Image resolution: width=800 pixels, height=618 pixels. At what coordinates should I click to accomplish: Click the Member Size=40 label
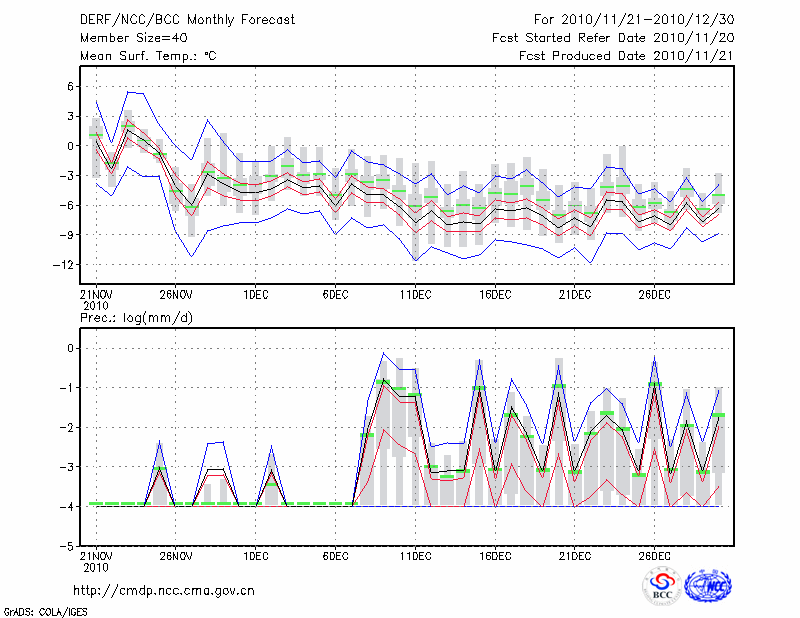point(128,38)
